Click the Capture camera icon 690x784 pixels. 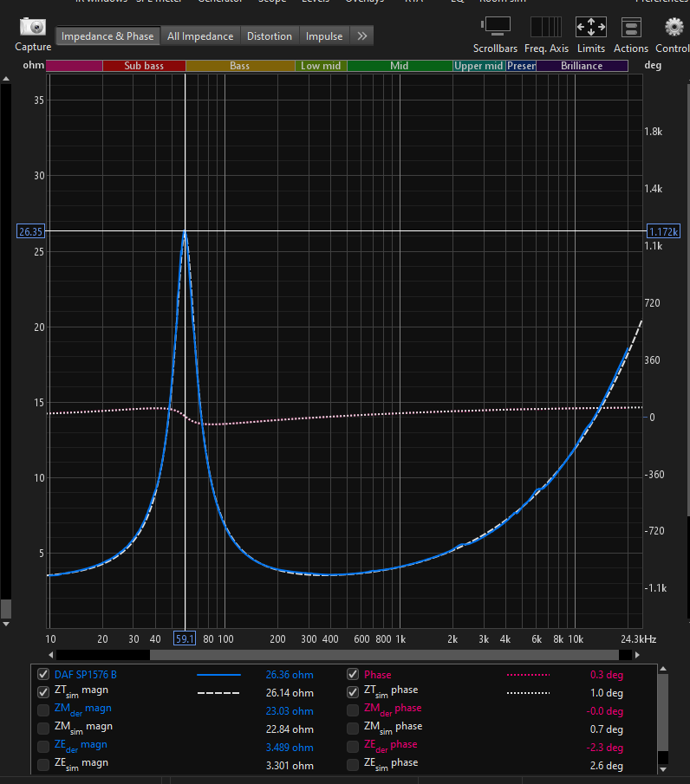coord(33,27)
